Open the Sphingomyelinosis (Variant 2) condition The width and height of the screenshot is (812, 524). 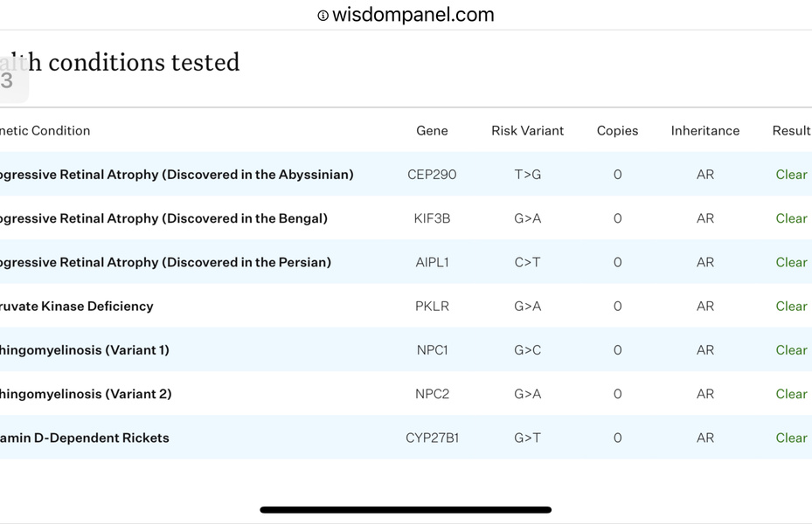click(86, 394)
